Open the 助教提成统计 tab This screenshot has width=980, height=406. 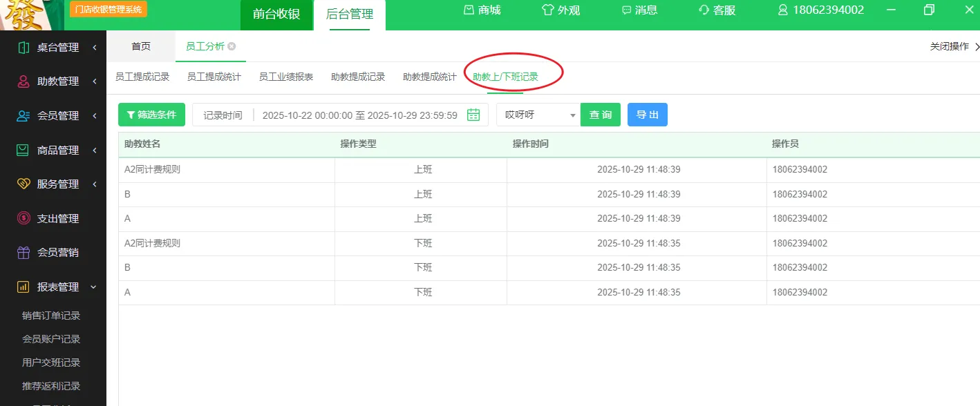pos(429,77)
